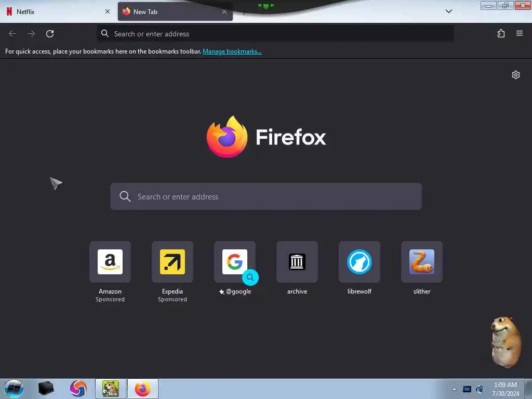Expand the list all tabs chevron
The width and height of the screenshot is (532, 399).
[x=448, y=11]
